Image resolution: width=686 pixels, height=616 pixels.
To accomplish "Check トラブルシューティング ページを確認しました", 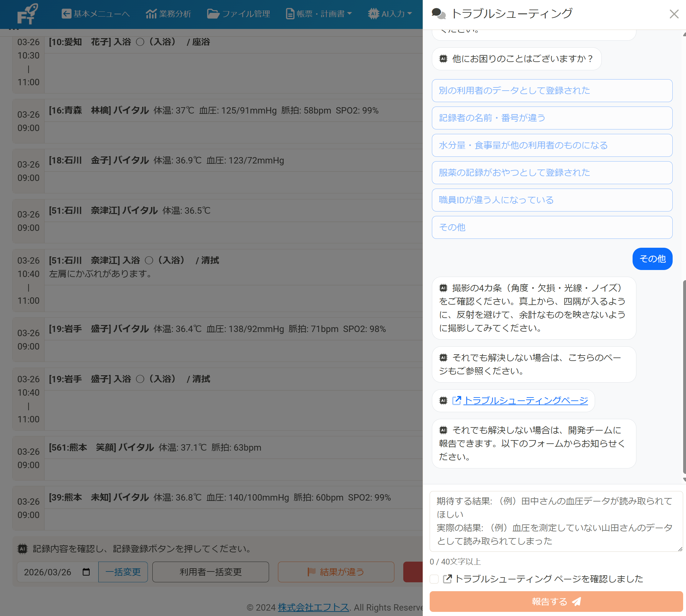I will click(434, 579).
